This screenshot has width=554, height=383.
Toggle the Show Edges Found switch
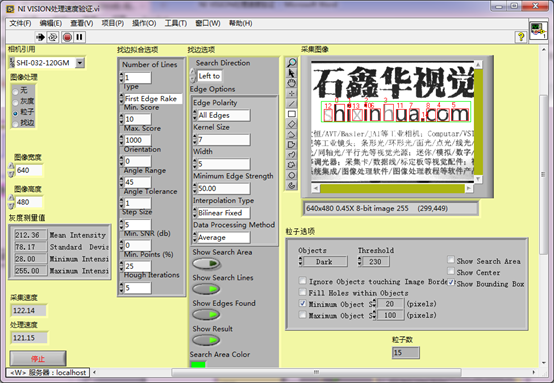[x=206, y=314]
